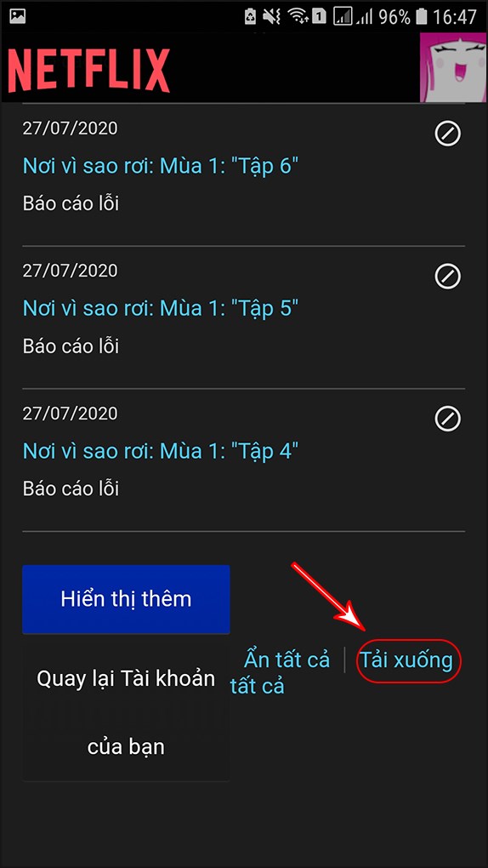Hide Tập 5 with its circle-slash icon
This screenshot has width=488, height=868.
[x=447, y=277]
